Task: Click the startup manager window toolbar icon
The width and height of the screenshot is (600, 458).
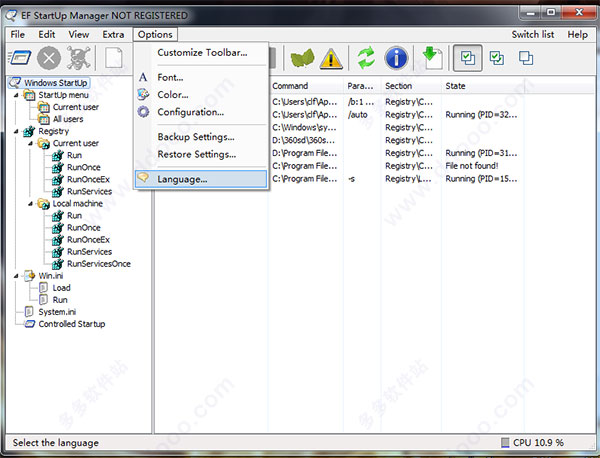Action: [x=20, y=58]
